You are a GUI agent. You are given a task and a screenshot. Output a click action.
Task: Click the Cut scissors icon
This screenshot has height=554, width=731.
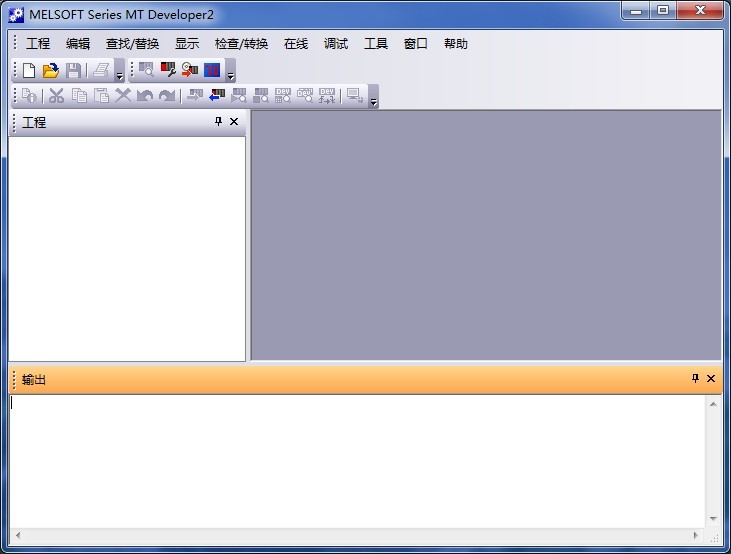point(56,96)
